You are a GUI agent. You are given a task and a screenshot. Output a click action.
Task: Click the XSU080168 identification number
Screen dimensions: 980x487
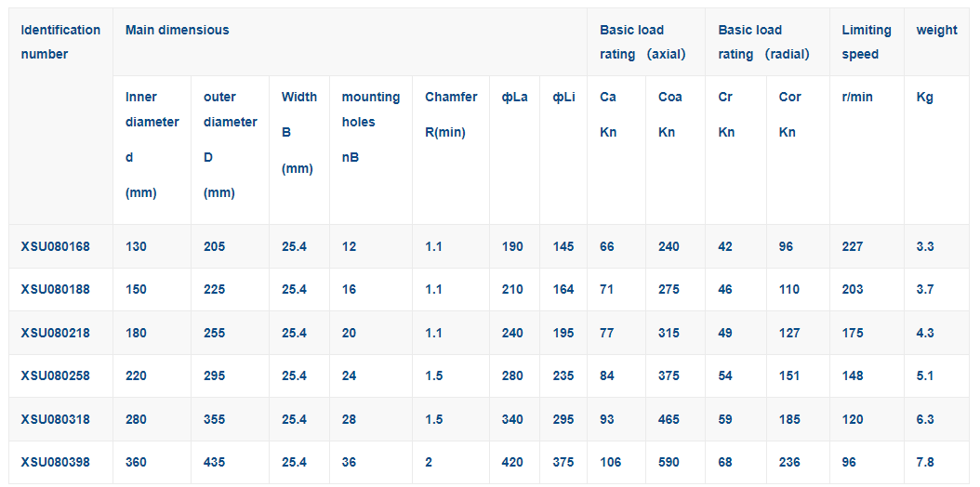tap(56, 246)
